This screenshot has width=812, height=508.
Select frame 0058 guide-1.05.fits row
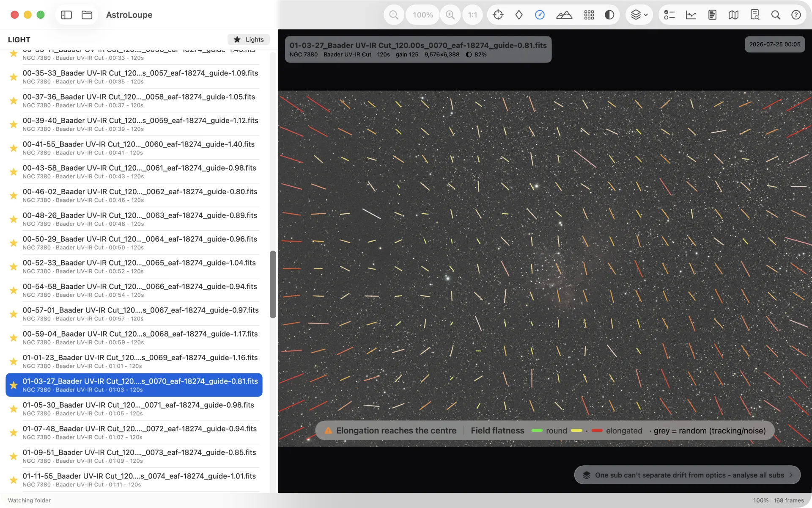[x=134, y=100]
